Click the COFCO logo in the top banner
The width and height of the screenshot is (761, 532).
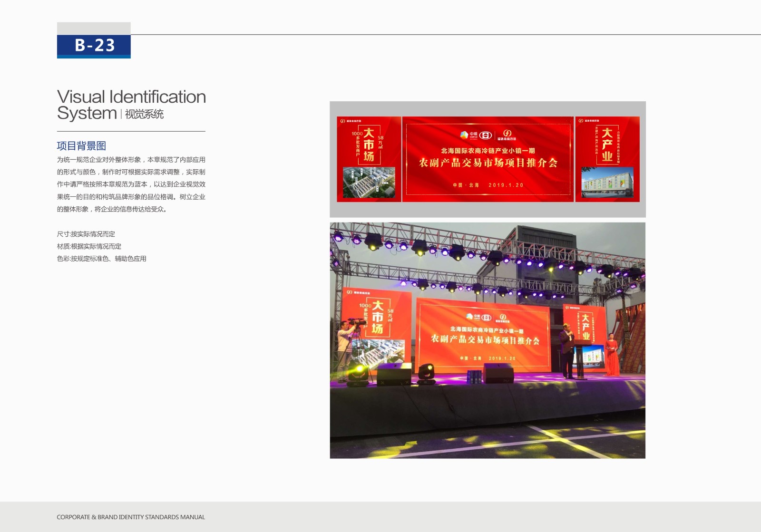[468, 135]
